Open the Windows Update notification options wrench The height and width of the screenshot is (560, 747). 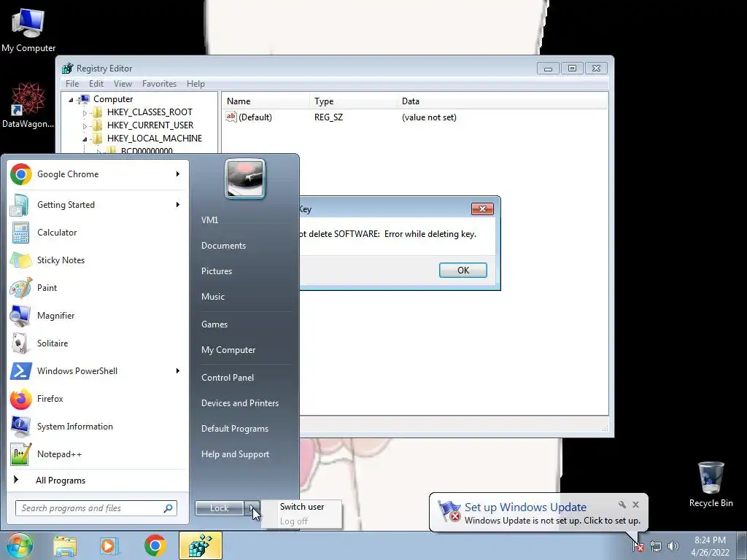[x=622, y=505]
